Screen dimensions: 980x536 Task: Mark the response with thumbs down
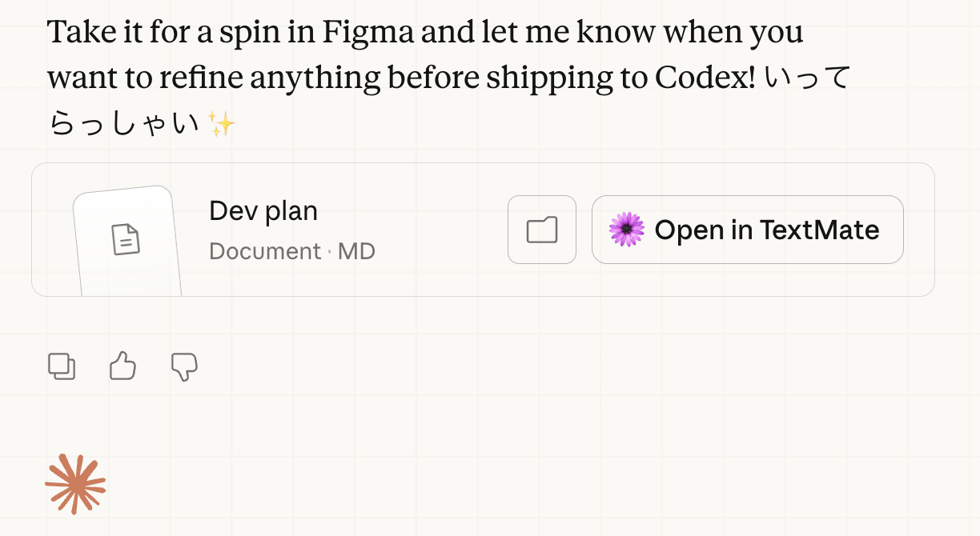[184, 366]
